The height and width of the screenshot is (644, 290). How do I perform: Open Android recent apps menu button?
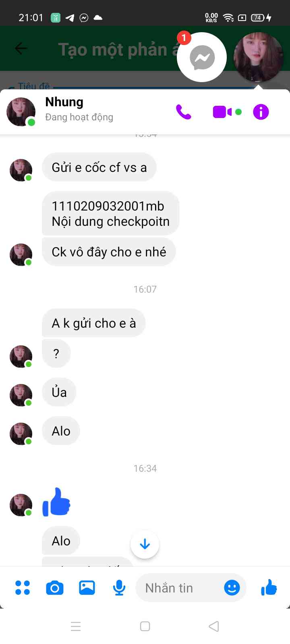click(x=76, y=626)
